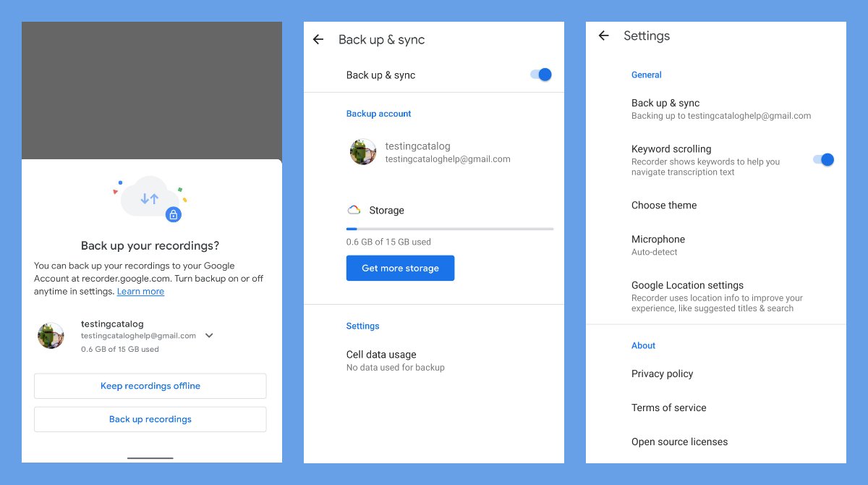Click the Get more storage button
The image size is (868, 485).
(400, 268)
